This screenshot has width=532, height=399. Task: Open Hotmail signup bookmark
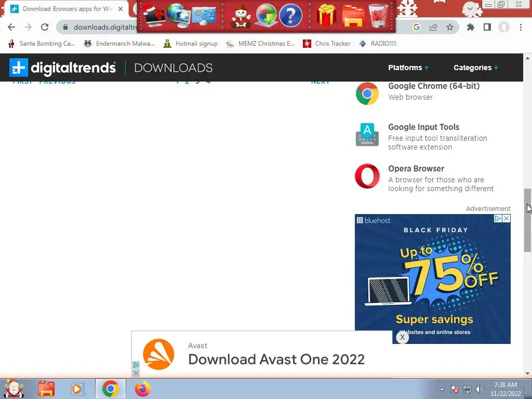190,44
